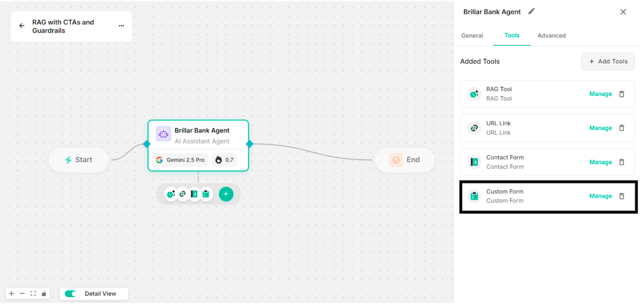Click the Contact Form icon under the agent
Image resolution: width=644 pixels, height=305 pixels.
click(x=194, y=194)
